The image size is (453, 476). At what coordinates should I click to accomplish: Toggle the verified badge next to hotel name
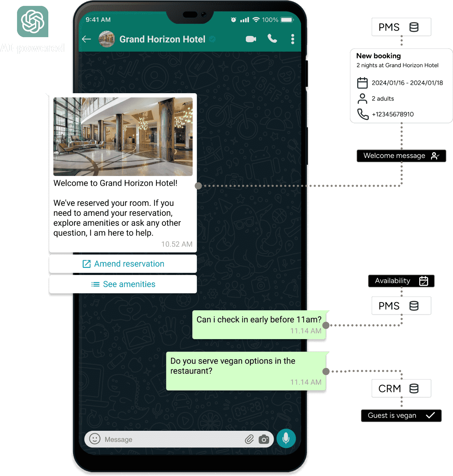(x=212, y=39)
